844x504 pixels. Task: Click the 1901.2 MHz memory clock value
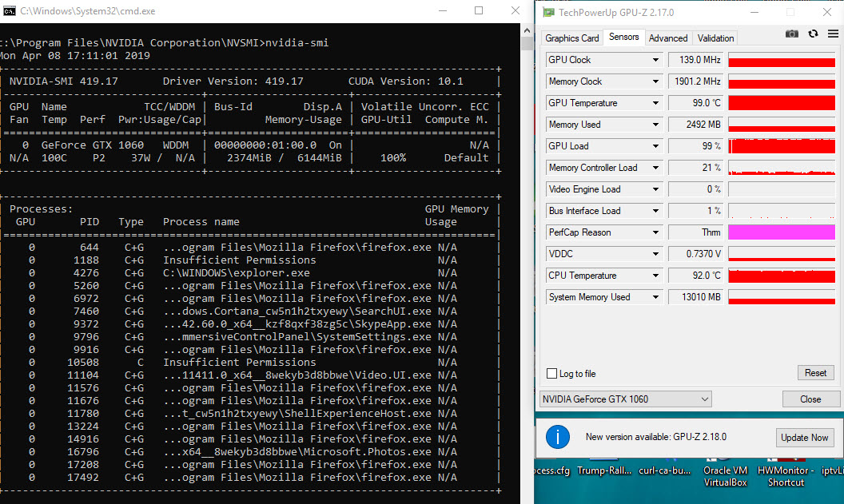tap(696, 81)
